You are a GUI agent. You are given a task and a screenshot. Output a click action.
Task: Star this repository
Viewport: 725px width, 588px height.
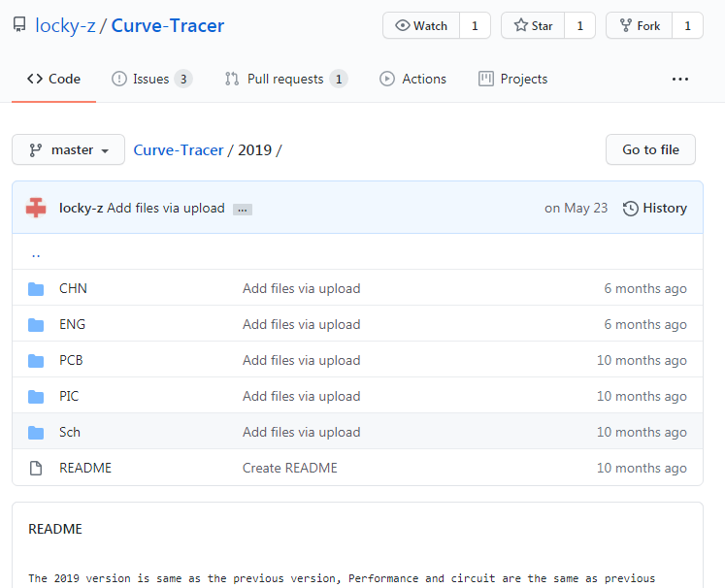(x=533, y=25)
